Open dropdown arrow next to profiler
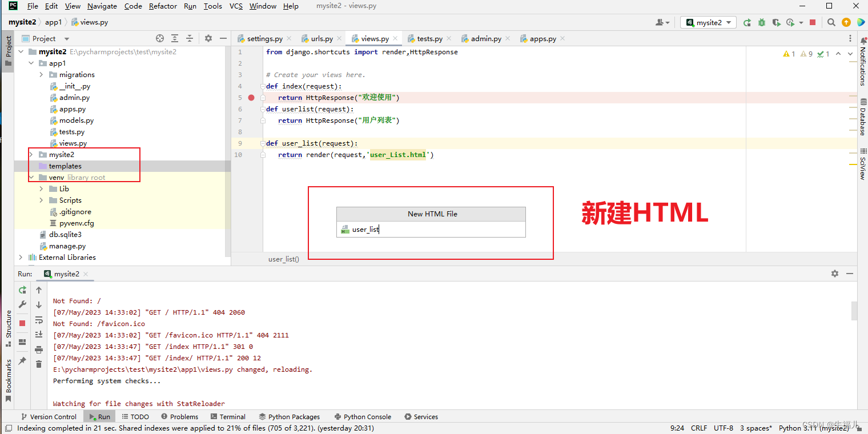Viewport: 868px width, 434px height. (801, 23)
